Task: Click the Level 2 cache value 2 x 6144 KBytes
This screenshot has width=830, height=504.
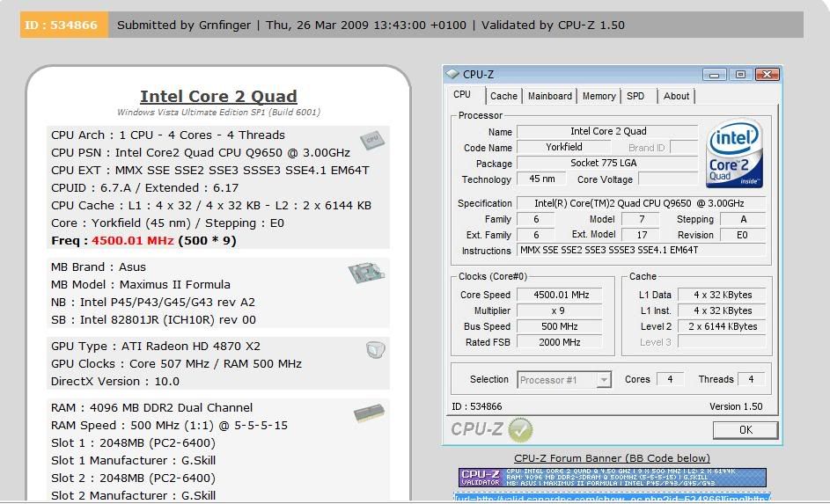Action: (x=722, y=326)
